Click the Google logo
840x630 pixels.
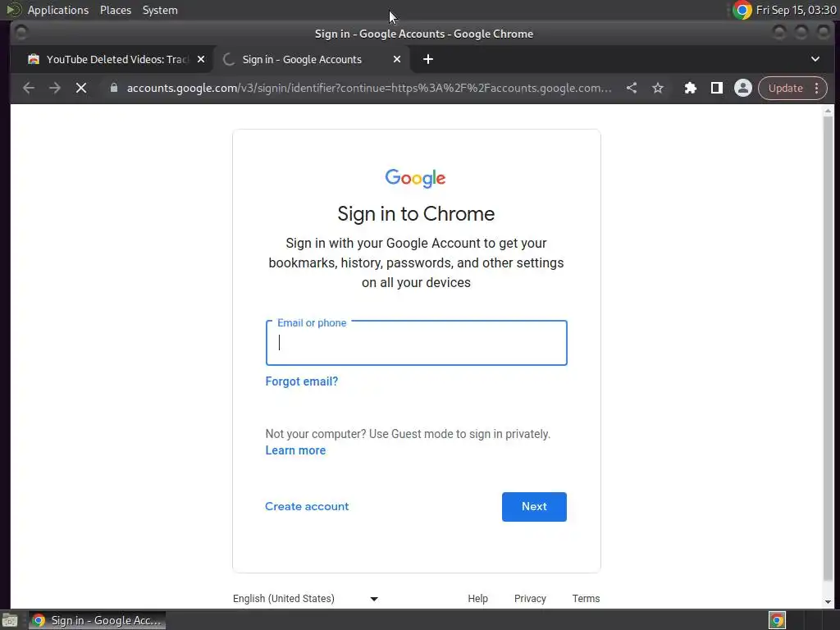[415, 178]
